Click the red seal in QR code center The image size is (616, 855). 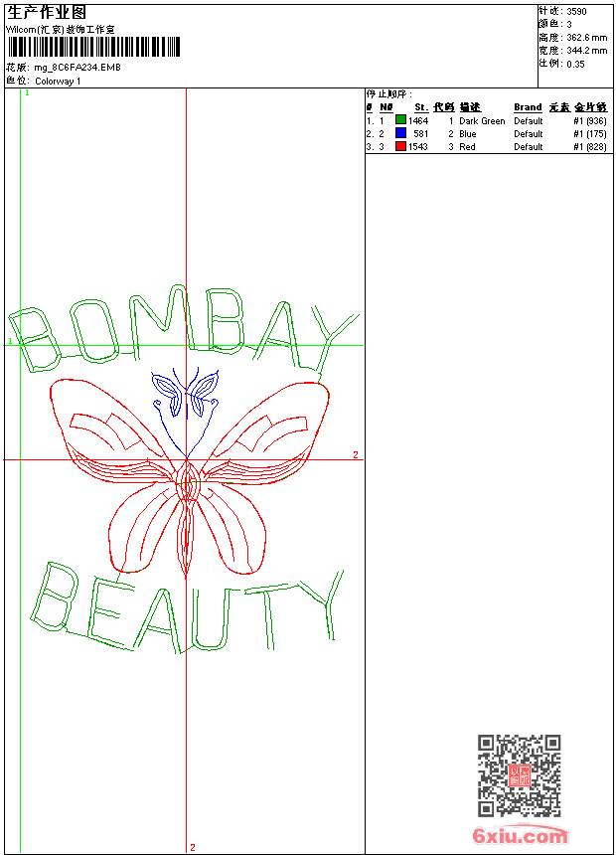click(x=519, y=776)
